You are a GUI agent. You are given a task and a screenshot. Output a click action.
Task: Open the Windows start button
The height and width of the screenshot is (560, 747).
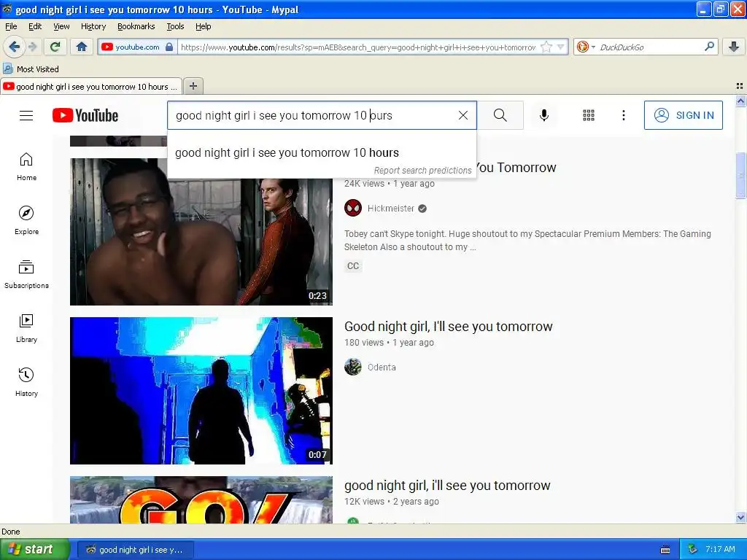(34, 549)
